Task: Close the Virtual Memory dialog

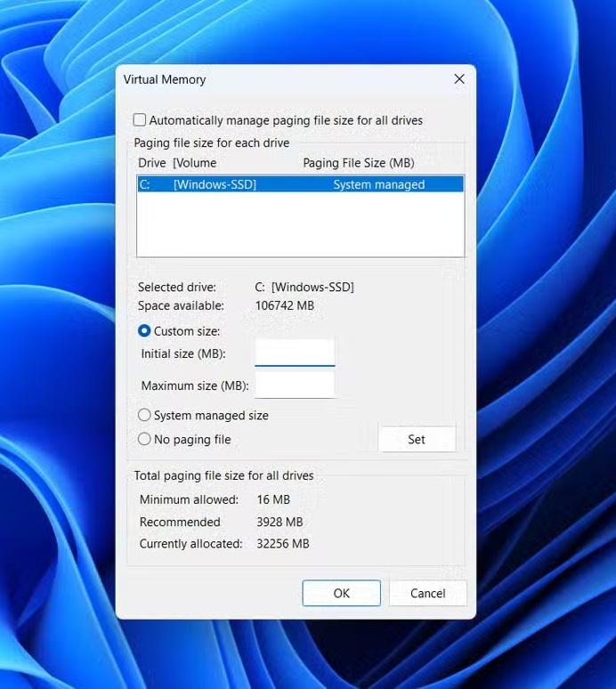Action: (x=459, y=79)
